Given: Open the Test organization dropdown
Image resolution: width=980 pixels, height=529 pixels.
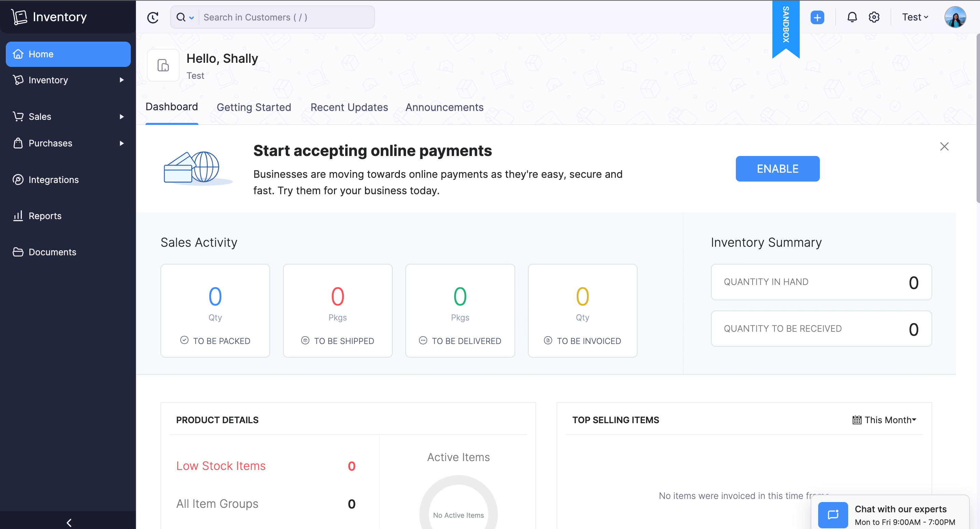Looking at the screenshot, I should coord(915,17).
